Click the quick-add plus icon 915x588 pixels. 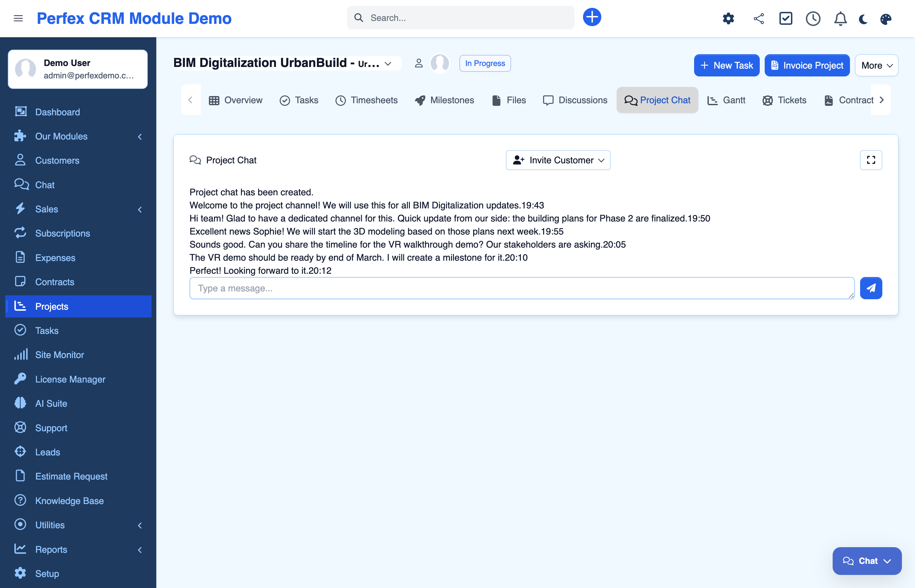coord(592,17)
